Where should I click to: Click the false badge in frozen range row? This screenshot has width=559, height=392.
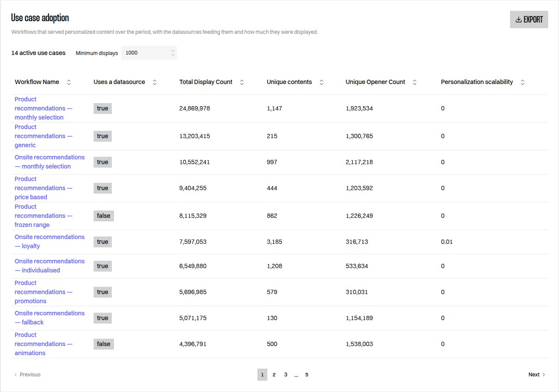pos(104,216)
